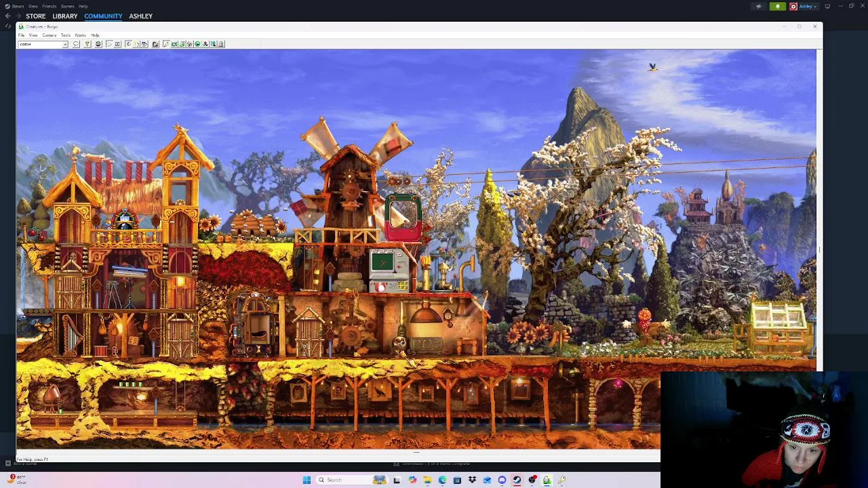Click the bird flying in the sky
Image resolution: width=868 pixels, height=488 pixels.
pos(652,67)
